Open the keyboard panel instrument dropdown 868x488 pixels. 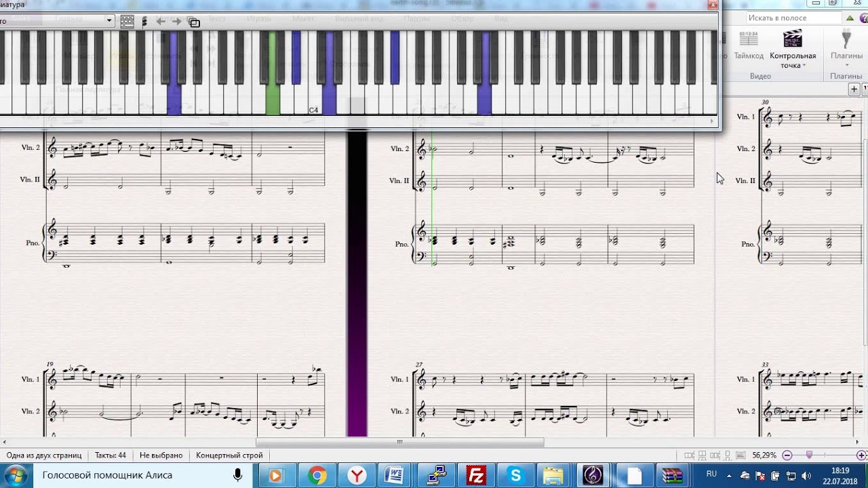point(108,20)
